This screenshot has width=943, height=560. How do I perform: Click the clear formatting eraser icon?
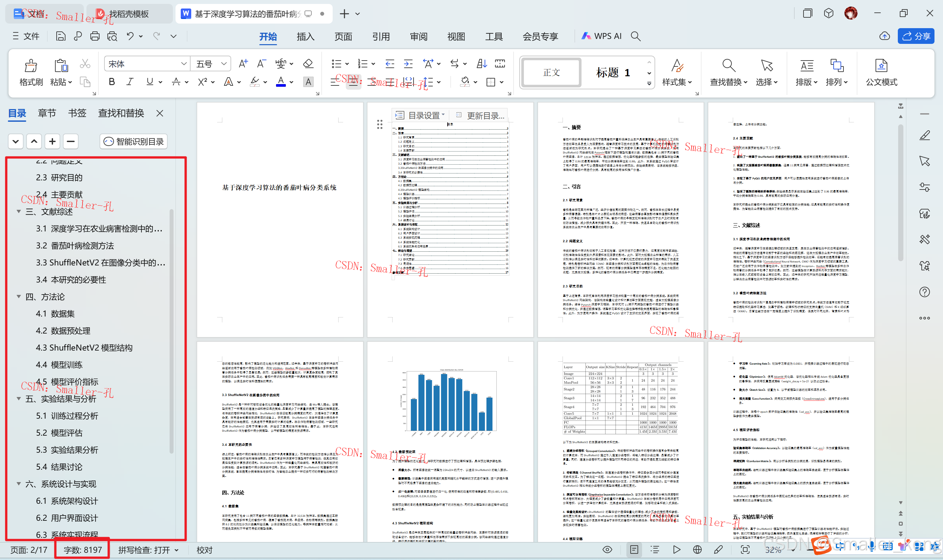pos(308,64)
